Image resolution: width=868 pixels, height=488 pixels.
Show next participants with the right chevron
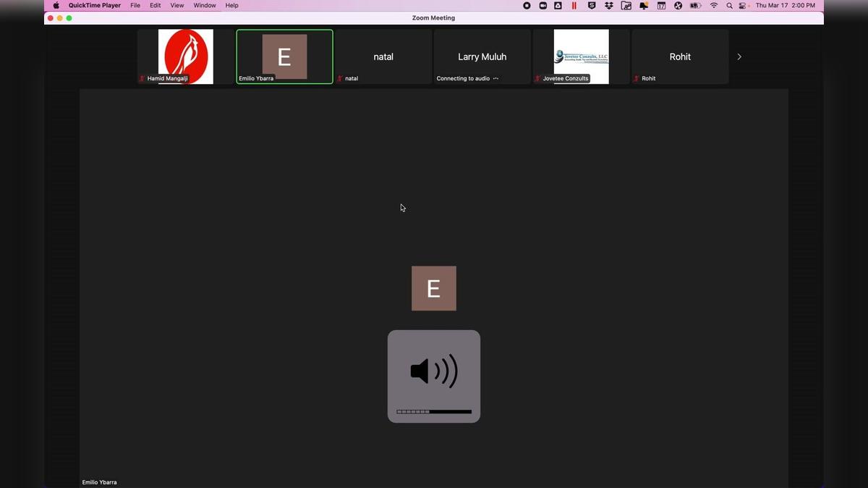coord(739,56)
